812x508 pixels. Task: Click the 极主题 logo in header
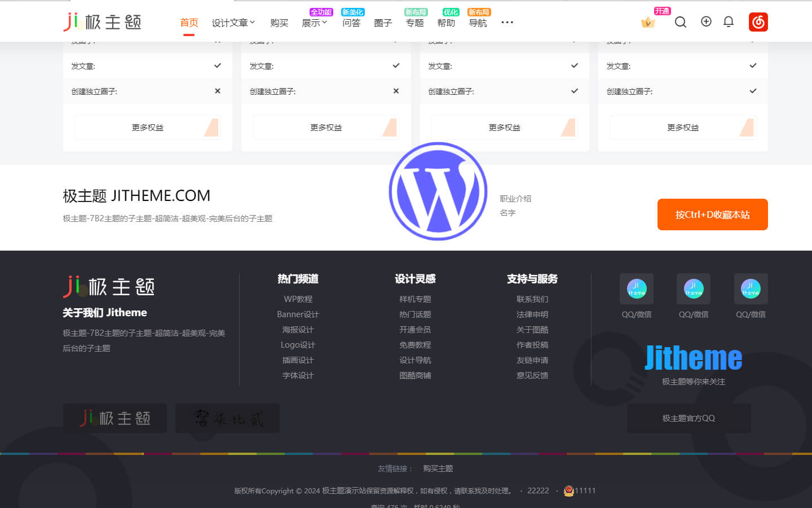(102, 22)
